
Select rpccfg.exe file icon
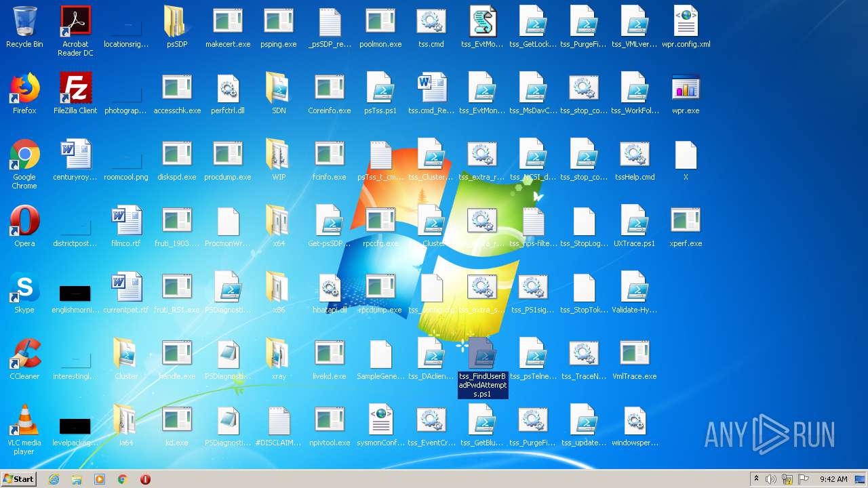coord(380,226)
